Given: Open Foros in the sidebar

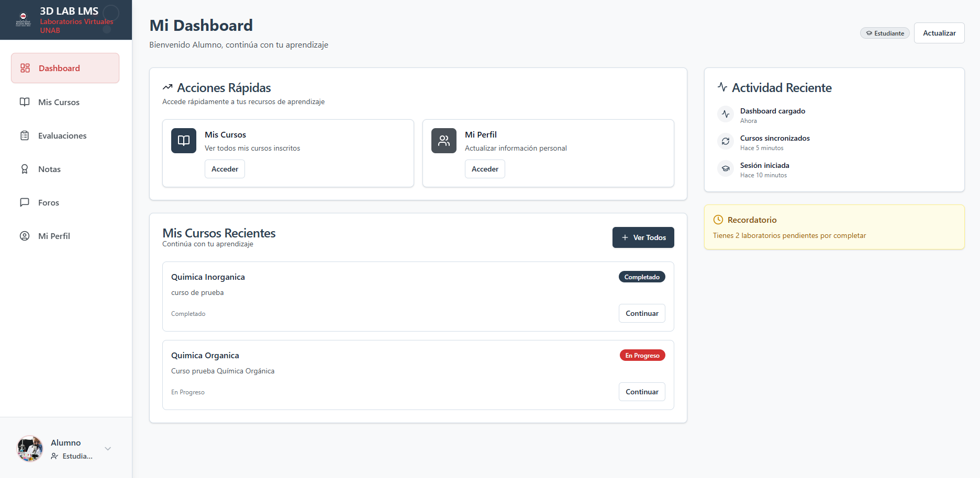Looking at the screenshot, I should pos(48,202).
